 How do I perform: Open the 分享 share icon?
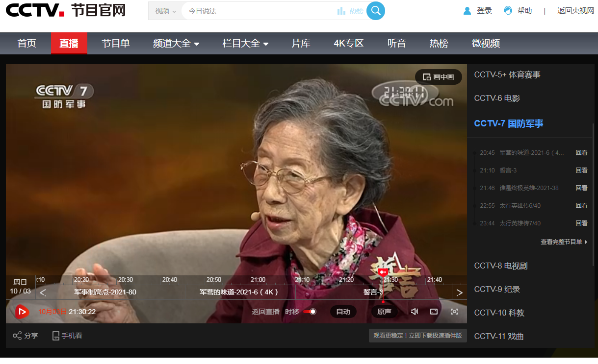[x=17, y=336]
